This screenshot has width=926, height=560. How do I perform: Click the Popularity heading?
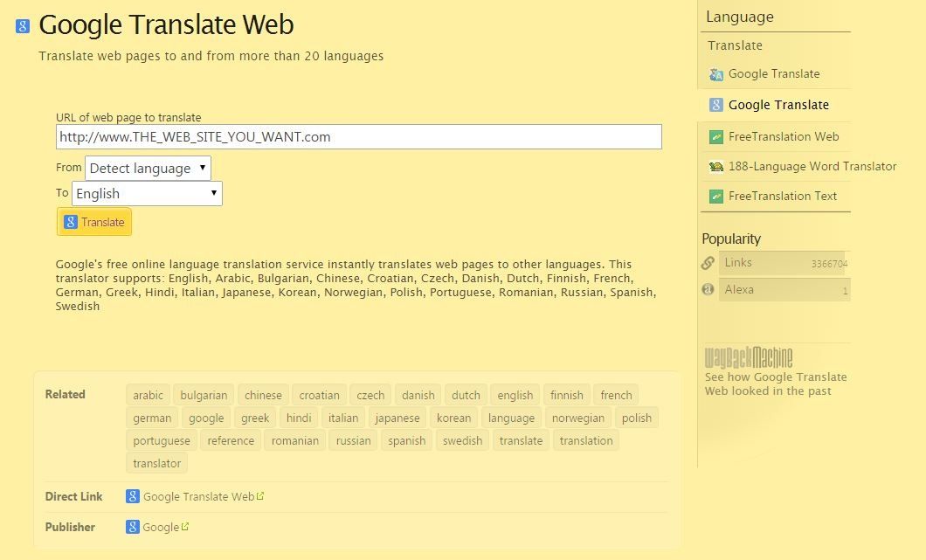pos(731,239)
